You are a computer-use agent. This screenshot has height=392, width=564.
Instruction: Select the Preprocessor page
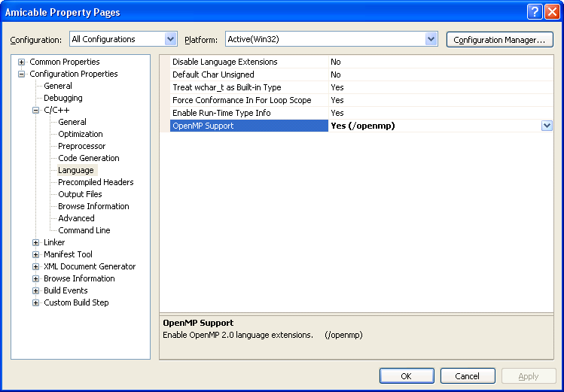[81, 146]
